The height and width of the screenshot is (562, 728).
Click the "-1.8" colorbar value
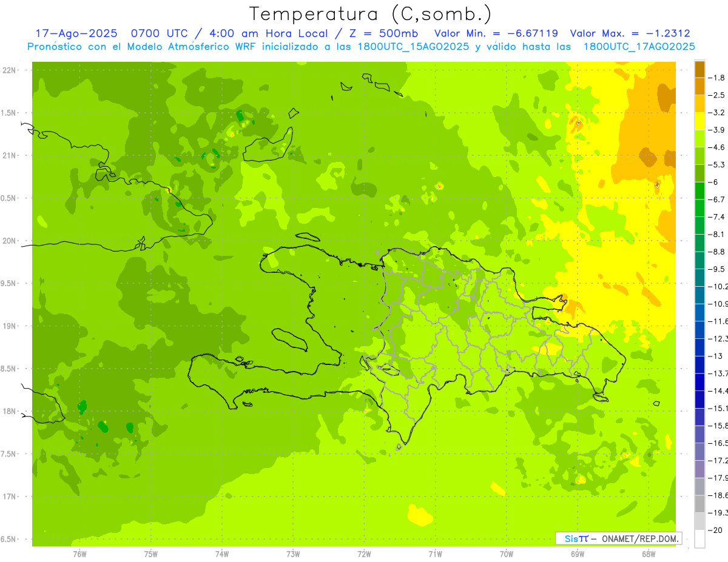pos(717,78)
